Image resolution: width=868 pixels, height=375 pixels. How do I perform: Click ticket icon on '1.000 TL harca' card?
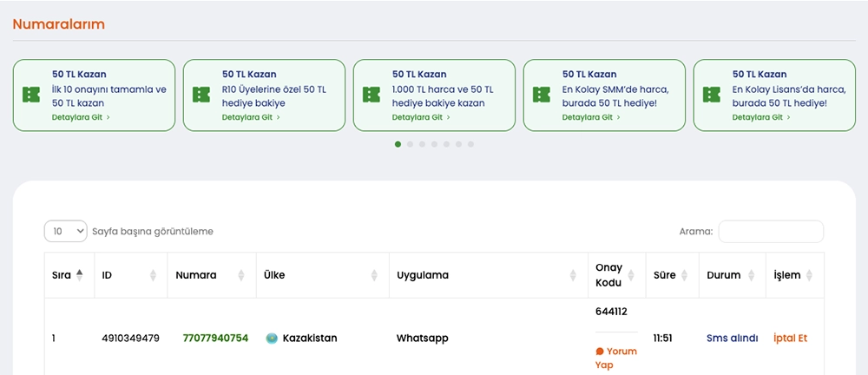click(372, 95)
